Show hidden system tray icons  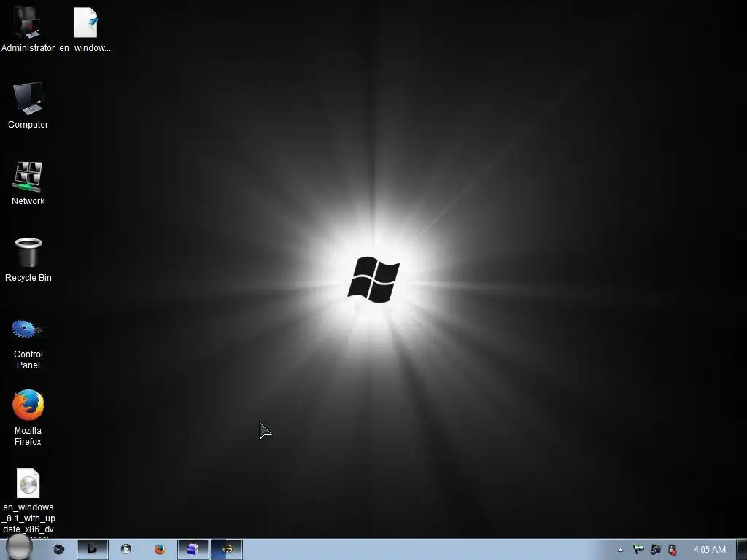click(x=620, y=550)
